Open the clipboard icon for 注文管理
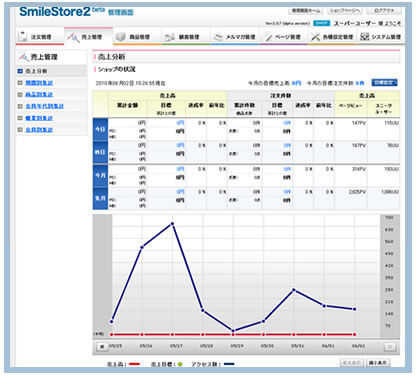The height and width of the screenshot is (377, 417). click(x=23, y=36)
